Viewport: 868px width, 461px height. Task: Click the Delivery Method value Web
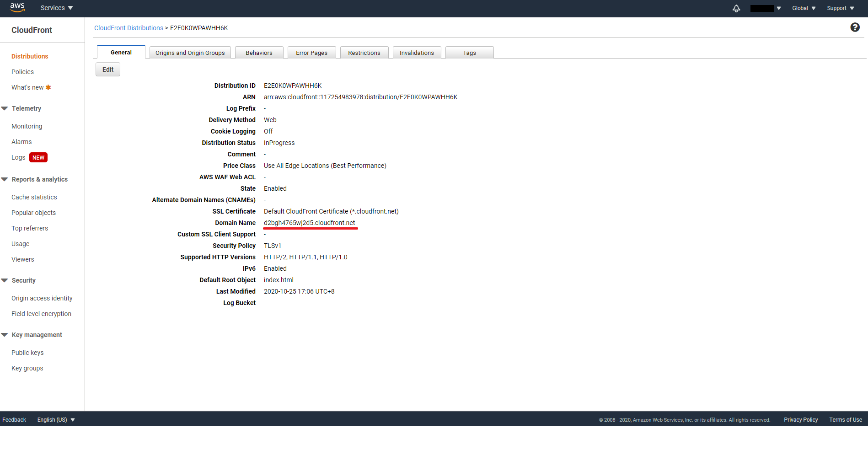270,120
